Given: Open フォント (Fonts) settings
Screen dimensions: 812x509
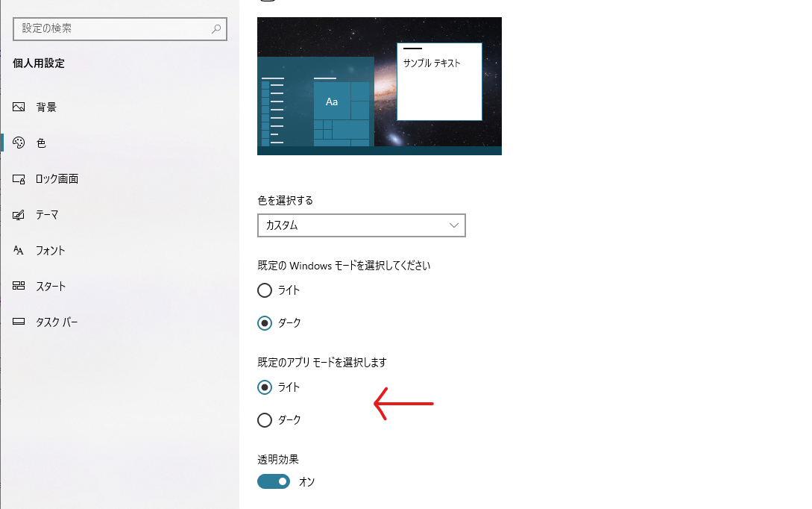Looking at the screenshot, I should tap(49, 250).
